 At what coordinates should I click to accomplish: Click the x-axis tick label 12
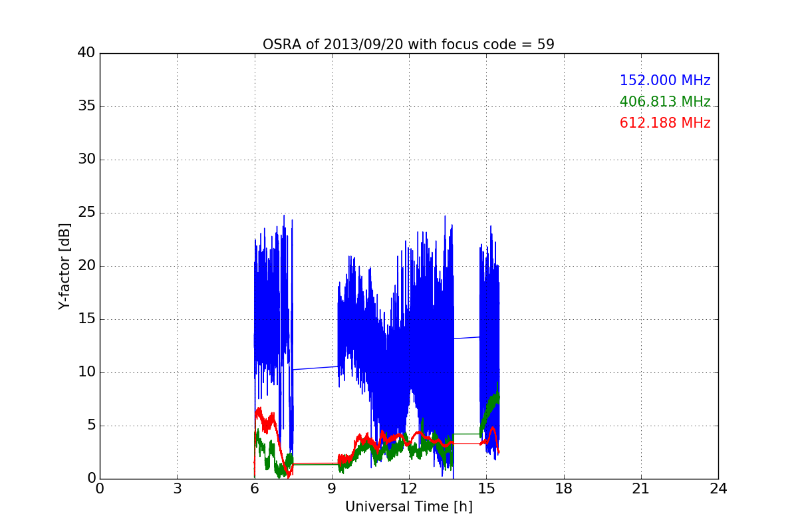pyautogui.click(x=409, y=488)
